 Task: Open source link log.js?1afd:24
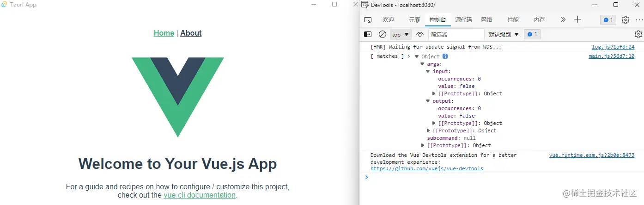coord(613,47)
